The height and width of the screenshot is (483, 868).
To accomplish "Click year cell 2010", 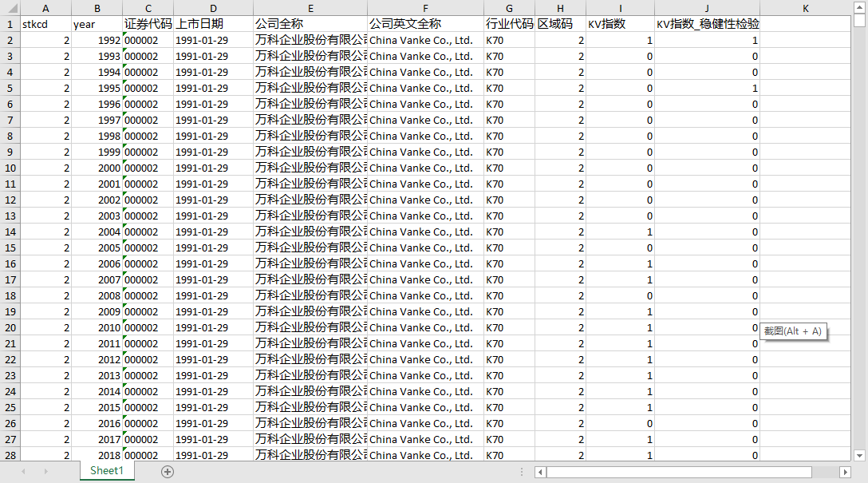I will tap(97, 327).
